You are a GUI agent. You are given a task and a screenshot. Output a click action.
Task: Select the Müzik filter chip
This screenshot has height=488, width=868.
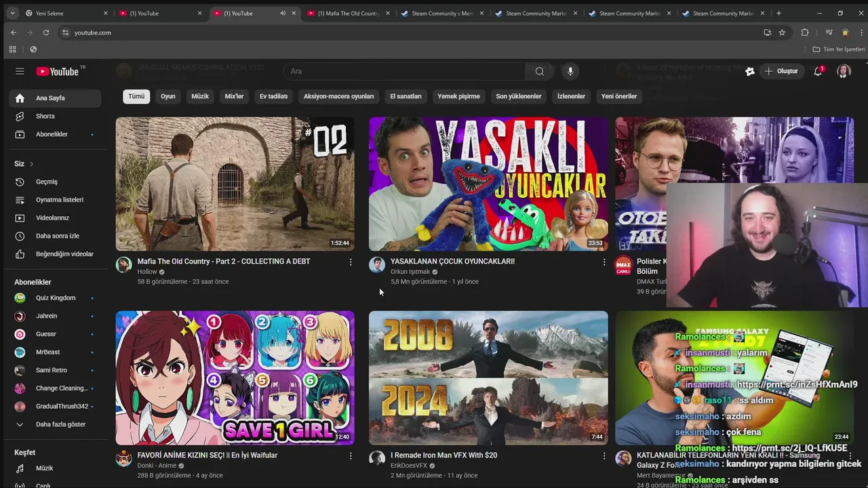(200, 96)
